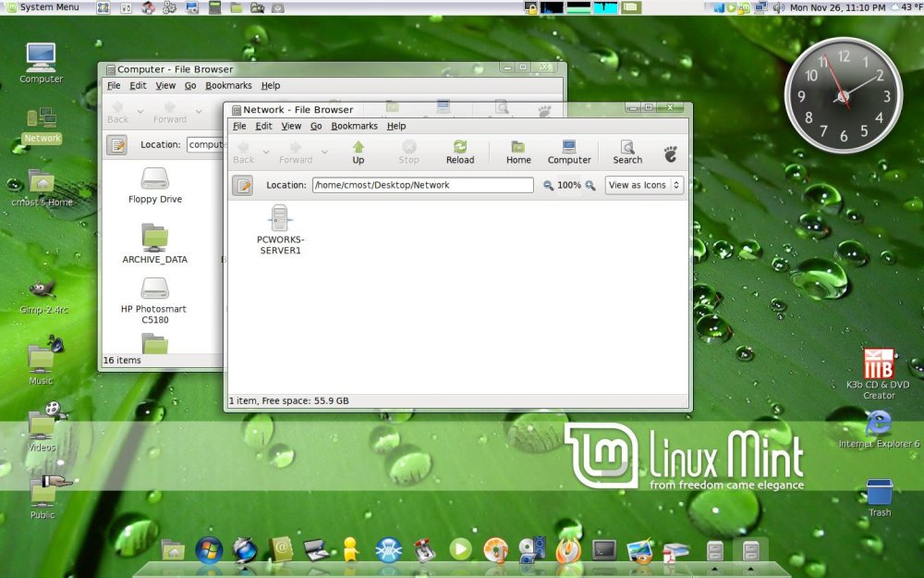The width and height of the screenshot is (924, 578).
Task: Click location field in Computer window
Action: pyautogui.click(x=206, y=144)
